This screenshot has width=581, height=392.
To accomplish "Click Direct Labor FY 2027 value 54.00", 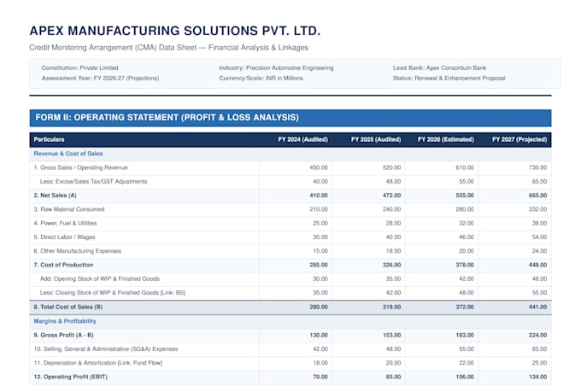I will coord(539,237).
